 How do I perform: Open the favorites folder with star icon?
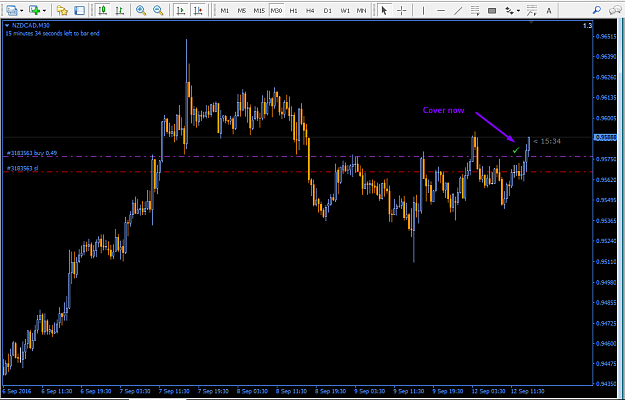click(62, 10)
